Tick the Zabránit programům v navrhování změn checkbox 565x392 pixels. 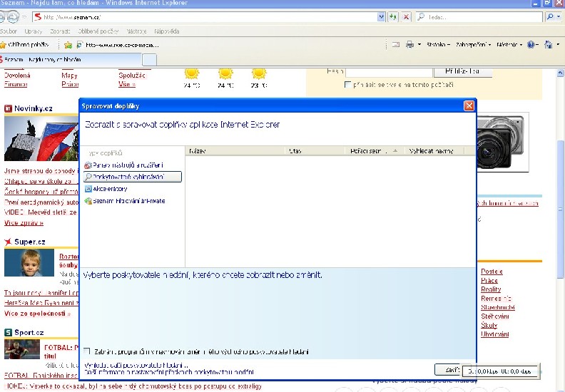click(x=86, y=351)
